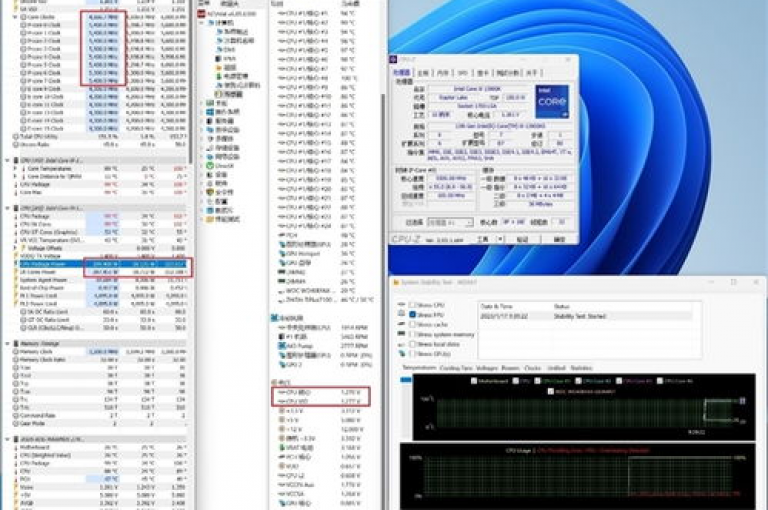This screenshot has height=510, width=768.
Task: Enable the Stress GPU(s) checkbox
Action: point(412,354)
